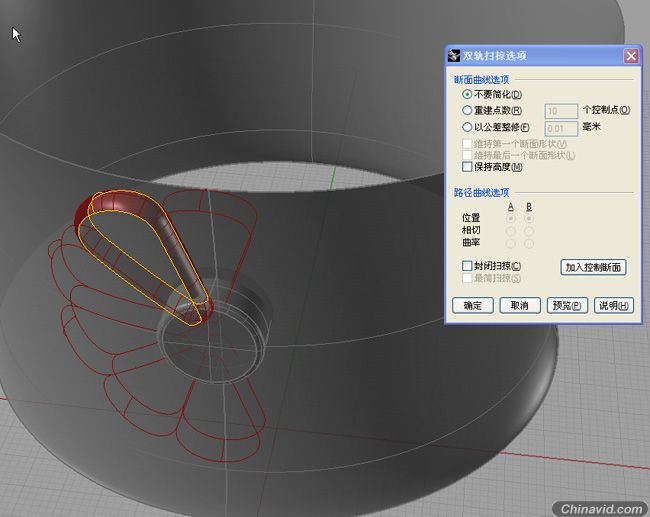Click the tolerance field showing 0.01
Image resolution: width=650 pixels, height=517 pixels.
coord(561,129)
